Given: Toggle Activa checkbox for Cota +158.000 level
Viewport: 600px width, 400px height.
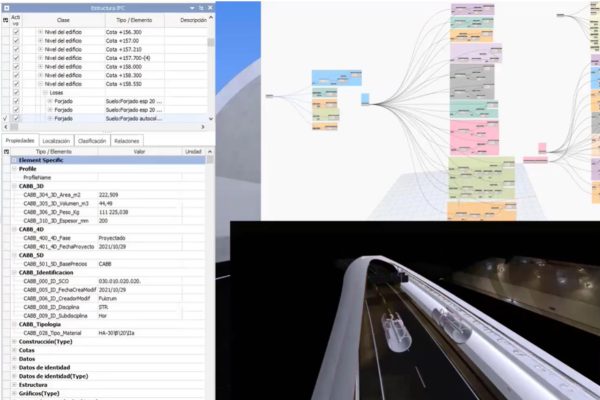Looking at the screenshot, I should 16,67.
